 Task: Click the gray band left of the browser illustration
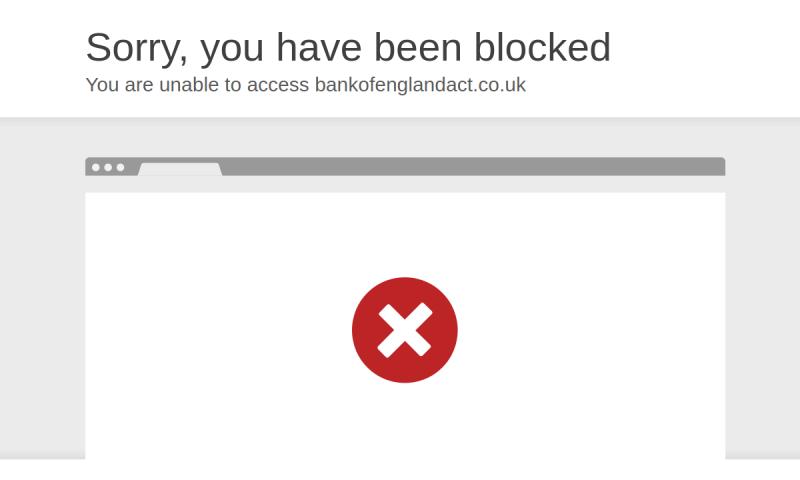42,288
